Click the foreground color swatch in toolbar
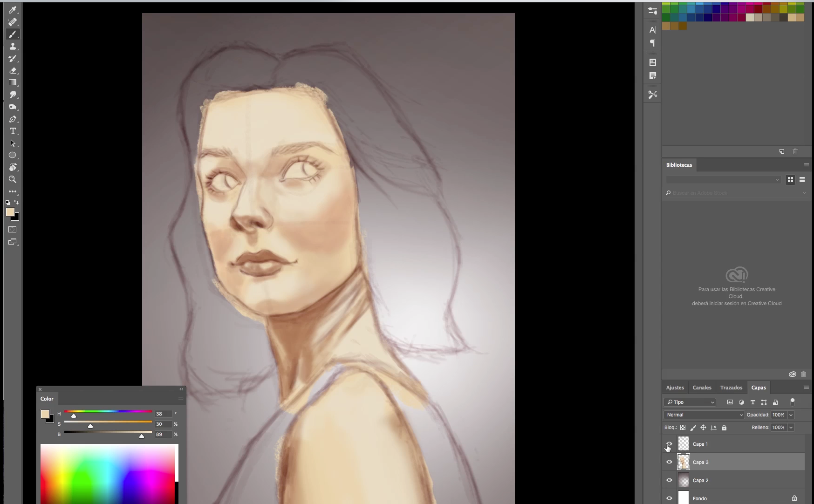This screenshot has height=504, width=814. click(9, 212)
